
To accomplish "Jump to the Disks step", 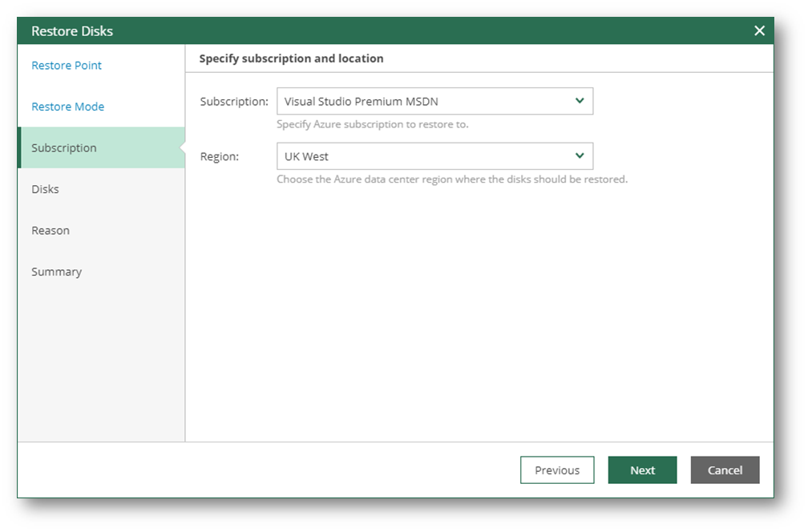I will click(45, 189).
